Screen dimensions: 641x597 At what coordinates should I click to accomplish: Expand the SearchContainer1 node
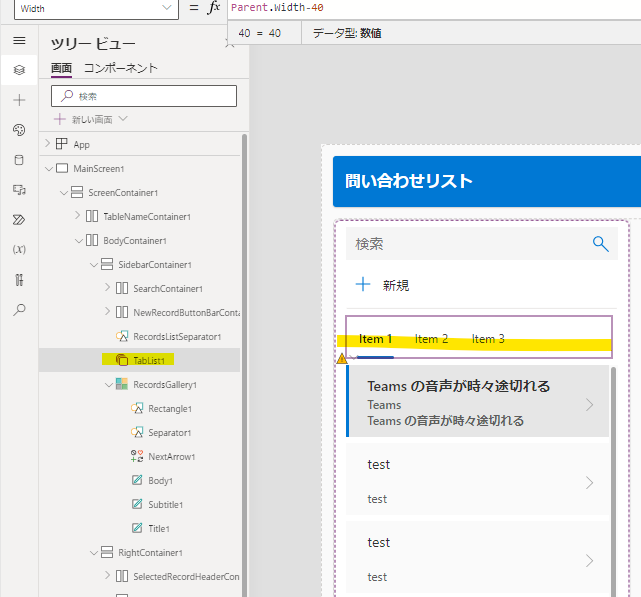[108, 287]
